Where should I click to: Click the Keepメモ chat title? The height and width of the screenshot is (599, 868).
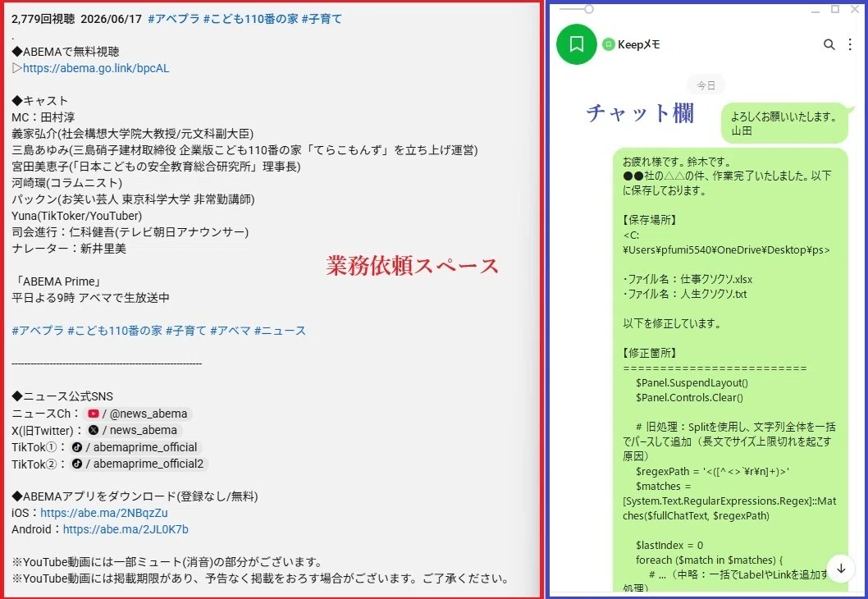coord(639,44)
